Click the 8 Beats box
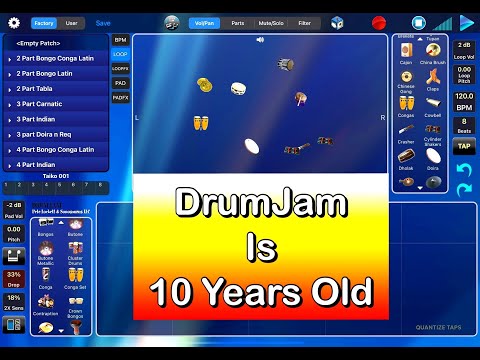 point(464,126)
